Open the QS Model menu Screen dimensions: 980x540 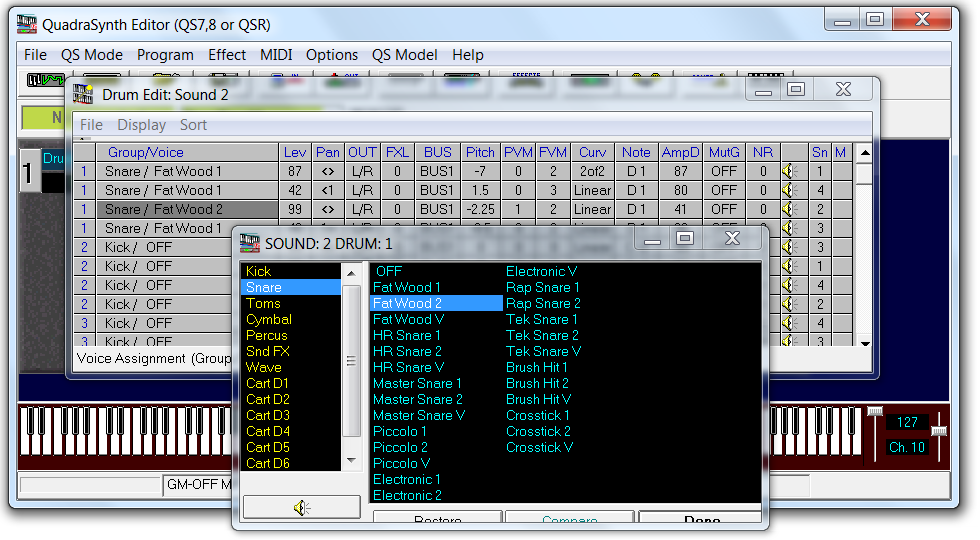click(x=404, y=55)
